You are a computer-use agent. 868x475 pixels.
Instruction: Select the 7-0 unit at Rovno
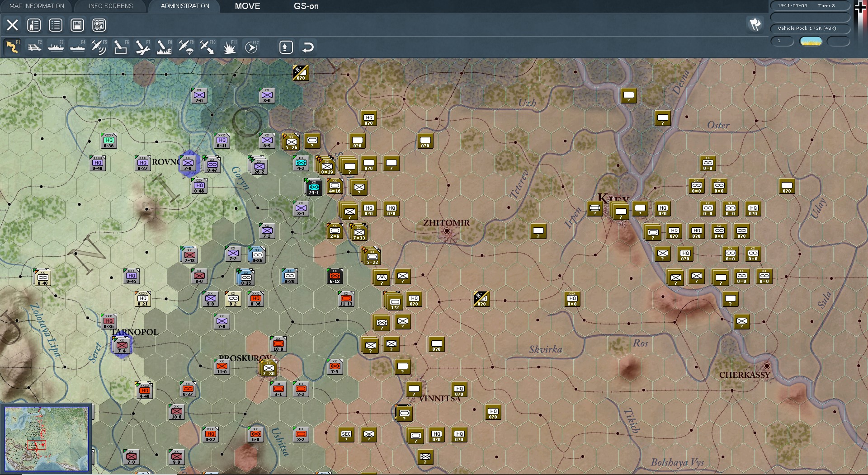[x=188, y=163]
